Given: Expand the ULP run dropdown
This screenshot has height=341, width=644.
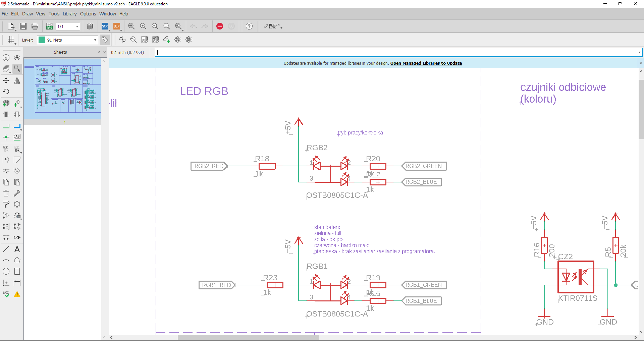Looking at the screenshot, I should [121, 30].
